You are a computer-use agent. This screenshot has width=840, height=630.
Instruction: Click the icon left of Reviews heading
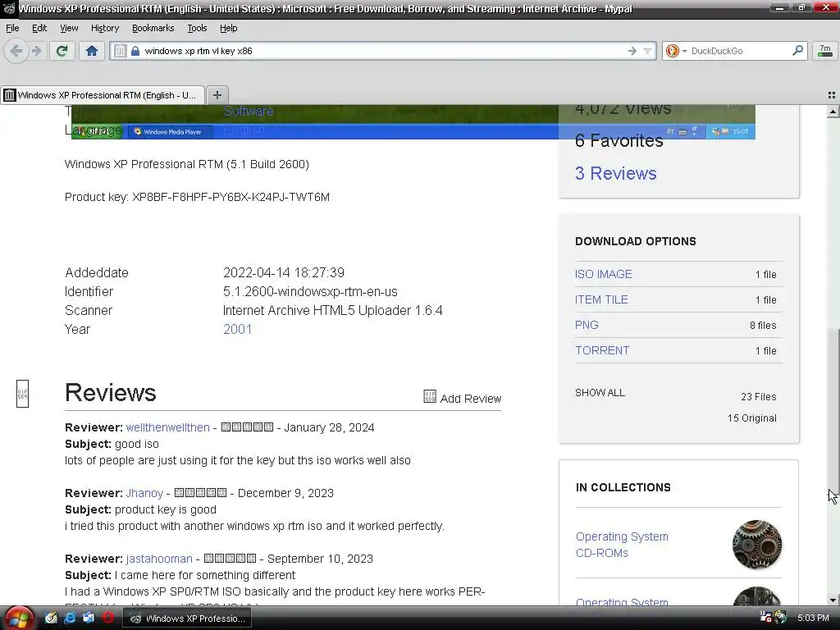[x=22, y=394]
